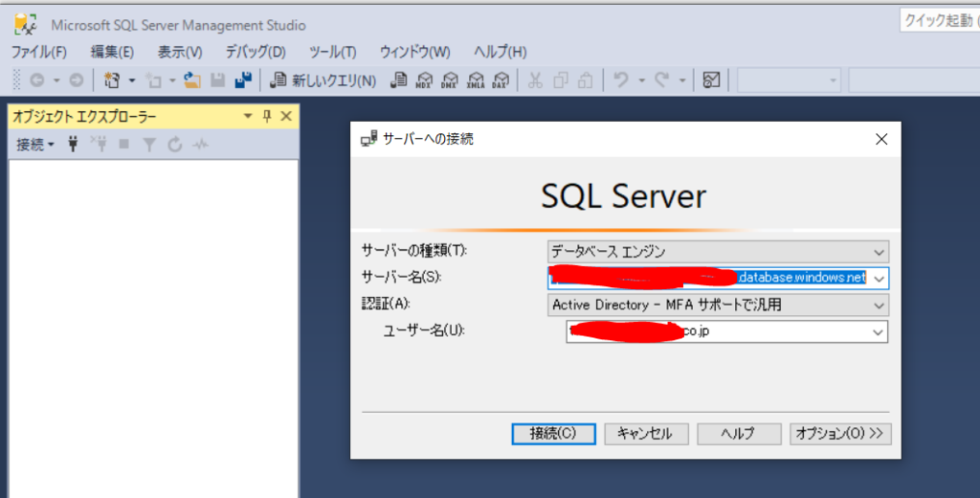Click the DMX query icon
The width and height of the screenshot is (980, 498).
pos(450,80)
